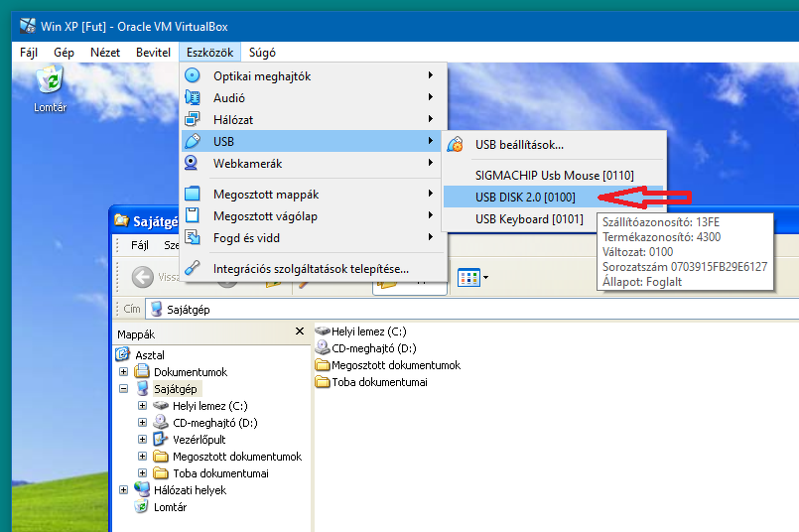Open the Gép menu
The height and width of the screenshot is (532, 799).
pos(64,53)
